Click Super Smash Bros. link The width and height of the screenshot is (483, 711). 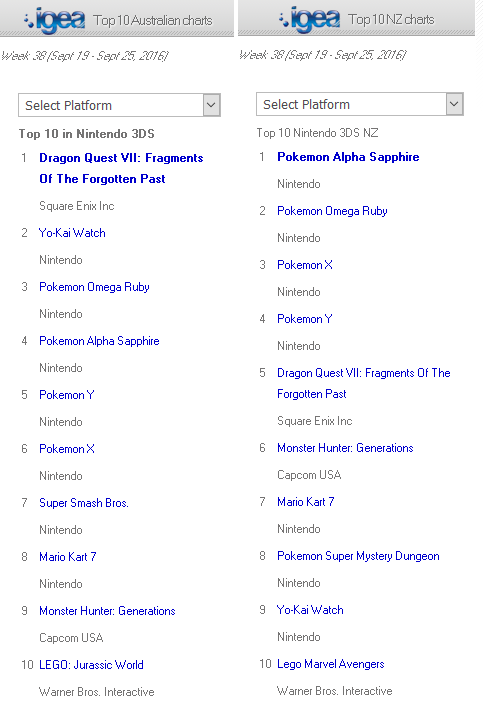(84, 503)
